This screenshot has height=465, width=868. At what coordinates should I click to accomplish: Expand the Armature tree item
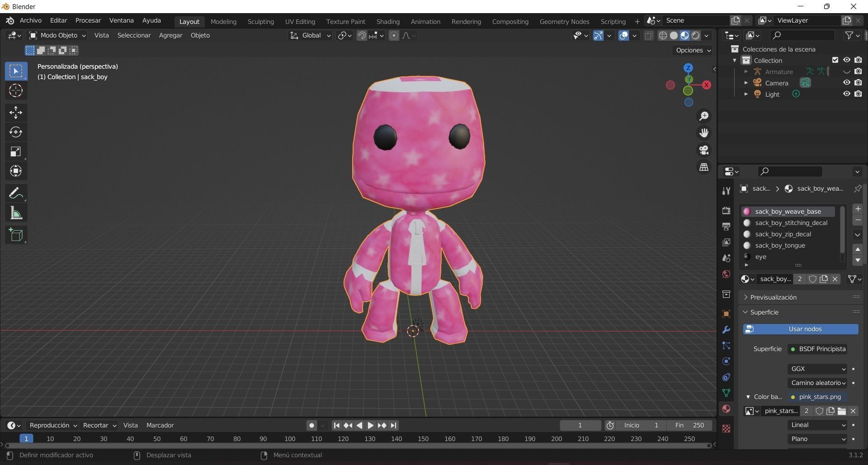(746, 71)
